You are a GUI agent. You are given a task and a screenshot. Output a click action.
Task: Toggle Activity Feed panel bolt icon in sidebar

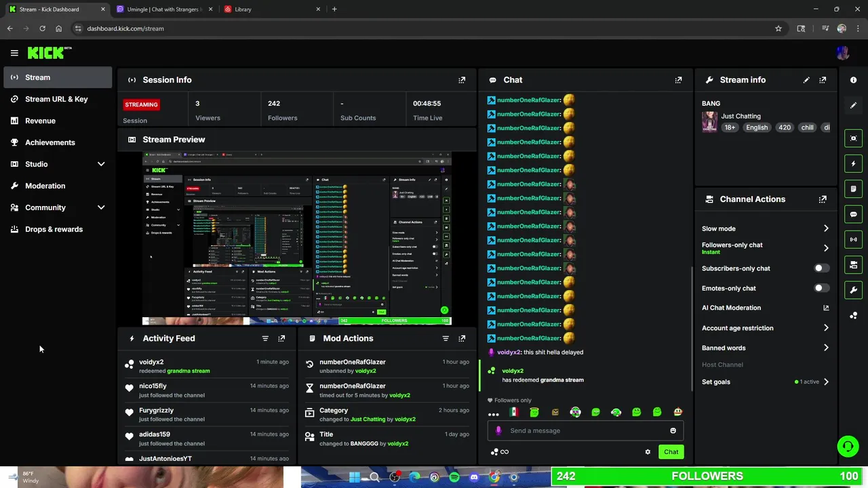point(853,163)
